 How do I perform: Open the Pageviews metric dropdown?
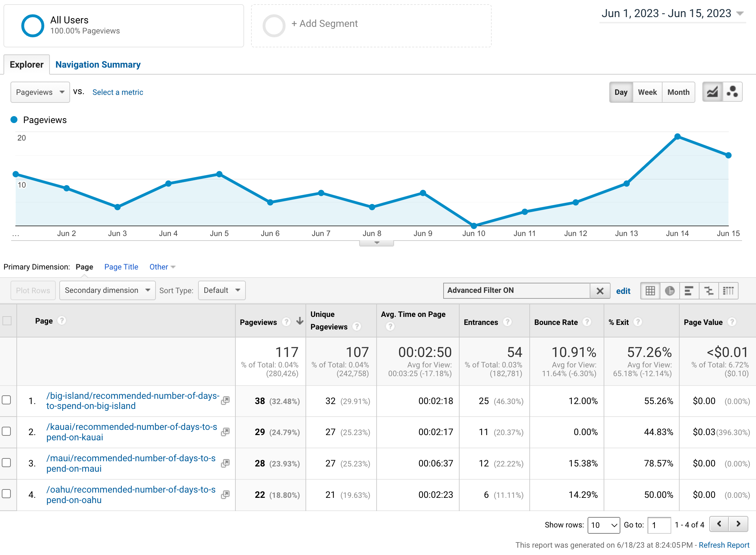tap(40, 92)
